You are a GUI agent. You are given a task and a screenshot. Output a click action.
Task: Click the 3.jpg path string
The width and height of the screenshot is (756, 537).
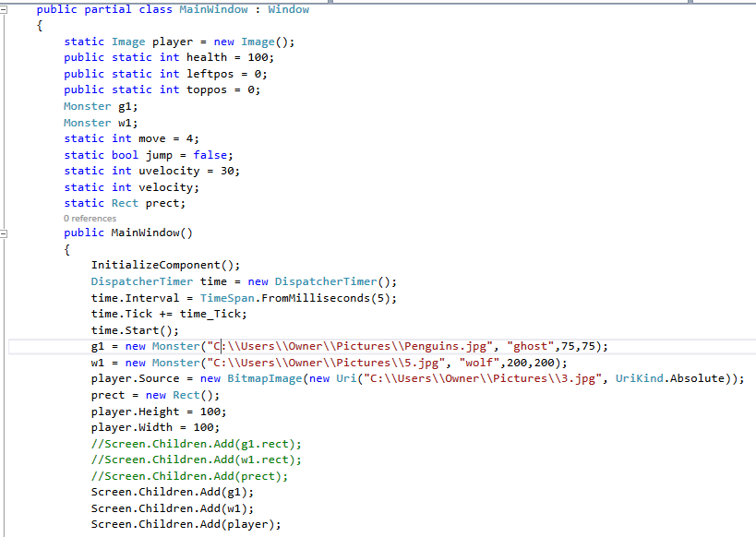click(482, 378)
